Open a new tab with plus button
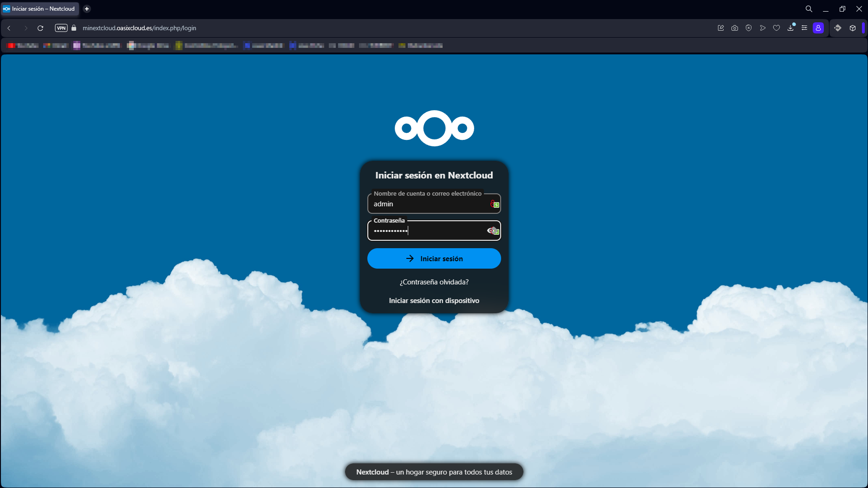This screenshot has width=868, height=488. [x=87, y=9]
